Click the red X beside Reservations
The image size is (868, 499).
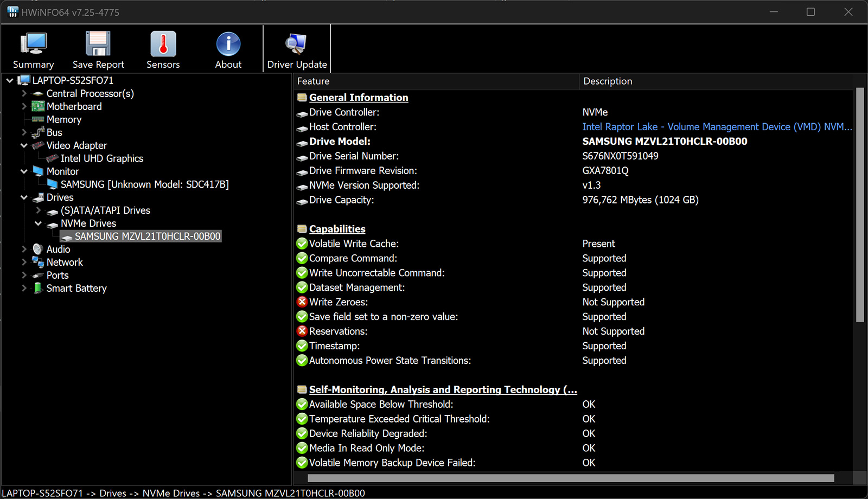click(302, 331)
